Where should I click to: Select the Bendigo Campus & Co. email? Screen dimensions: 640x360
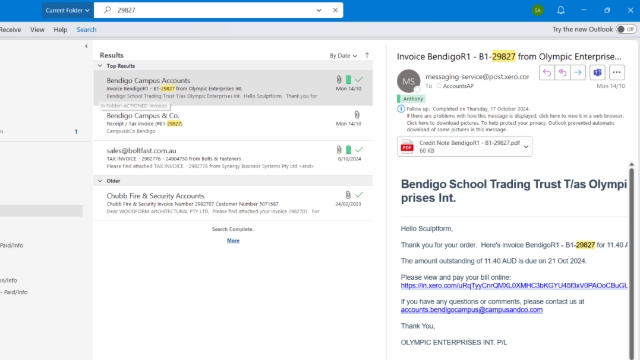pos(233,123)
